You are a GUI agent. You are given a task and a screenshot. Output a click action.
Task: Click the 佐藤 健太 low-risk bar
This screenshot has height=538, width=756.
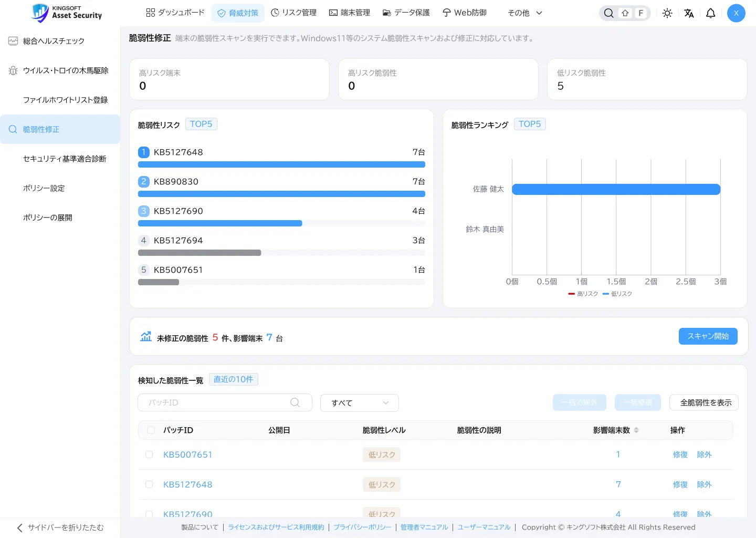coord(616,189)
